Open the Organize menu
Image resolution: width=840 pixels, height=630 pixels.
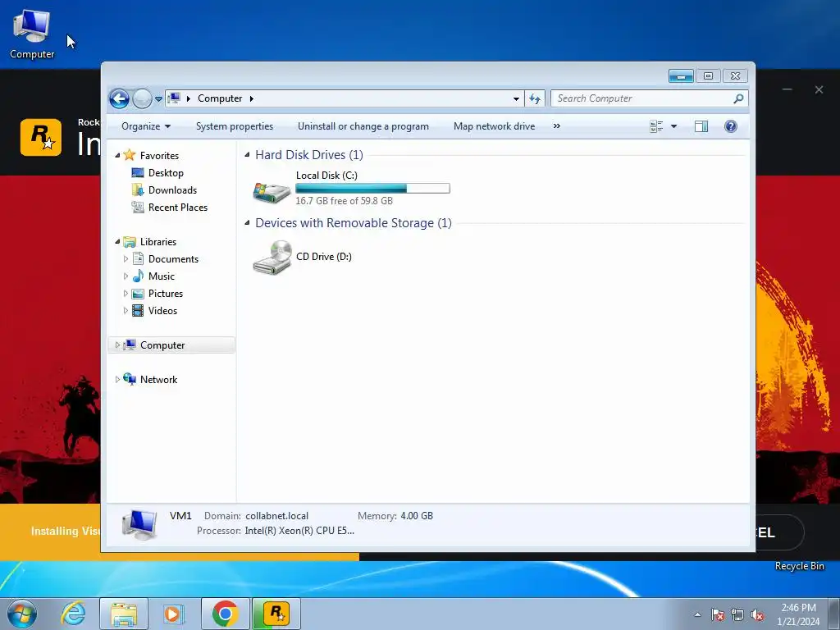pos(146,126)
